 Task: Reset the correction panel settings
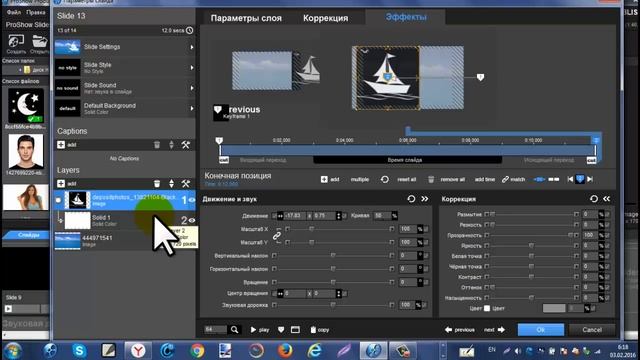[594, 199]
